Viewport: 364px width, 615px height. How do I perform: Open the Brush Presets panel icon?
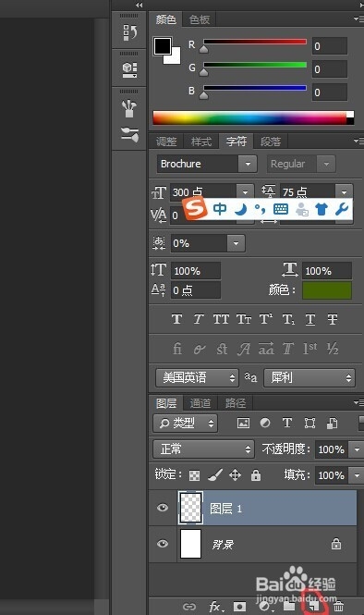coord(129,109)
